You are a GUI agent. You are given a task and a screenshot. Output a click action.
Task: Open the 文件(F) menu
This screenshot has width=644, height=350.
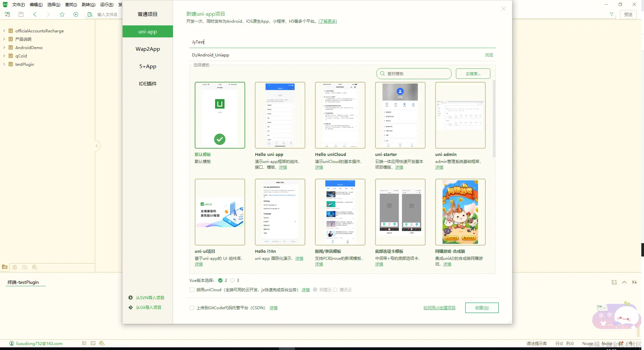point(18,4)
